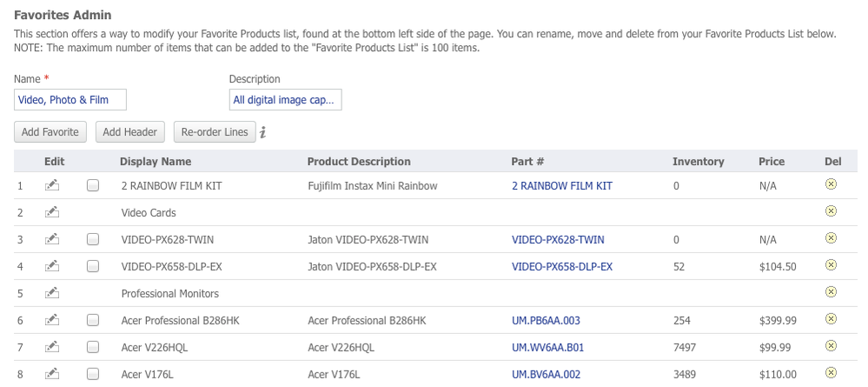868x387 pixels.
Task: Delete the Video Cards header row
Action: point(830,211)
